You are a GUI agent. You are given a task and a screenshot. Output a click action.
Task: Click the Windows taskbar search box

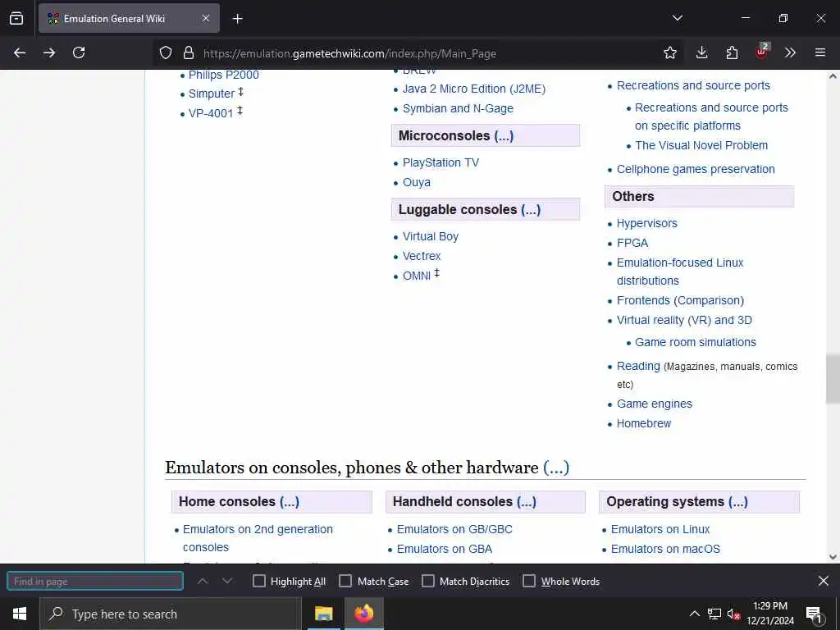click(x=171, y=614)
